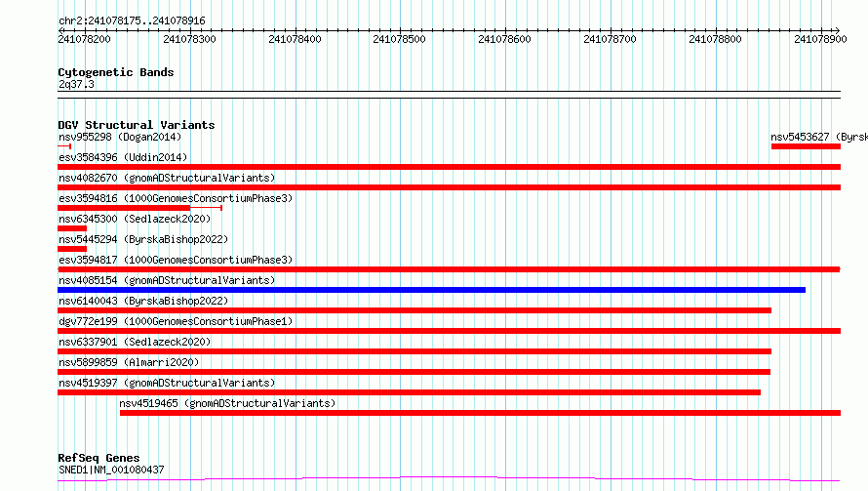Viewport: 868px width, 491px height.
Task: Click the red esv3594817 variant bar
Action: click(x=449, y=269)
